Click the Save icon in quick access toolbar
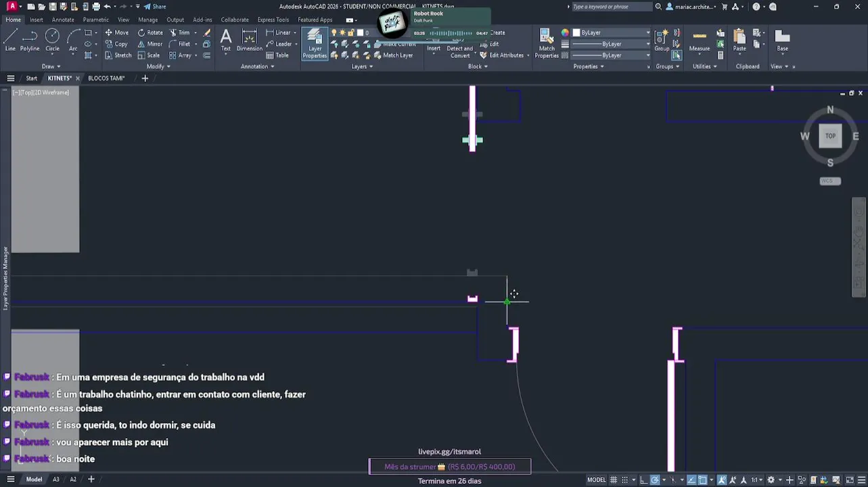 point(52,7)
